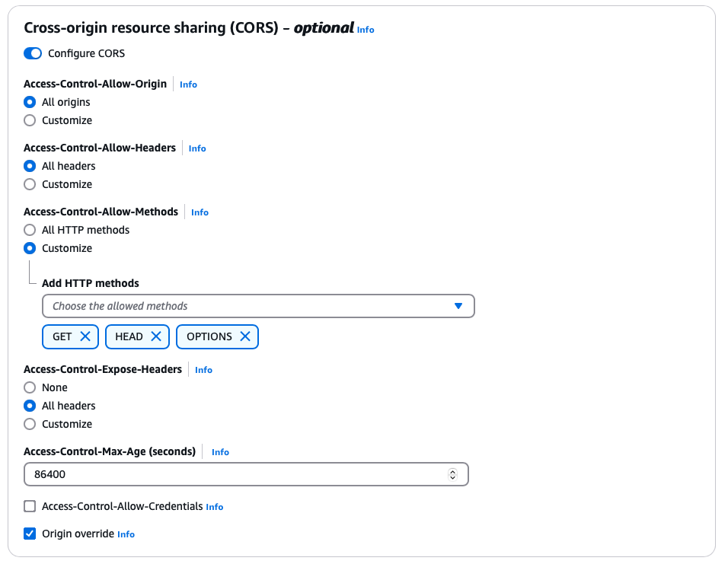This screenshot has width=728, height=564.
Task: Open Info link for Access-Control-Allow-Methods
Action: pyautogui.click(x=200, y=212)
